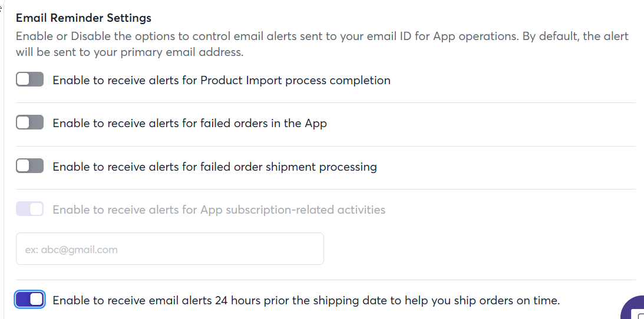
Task: Disable 24 hours prior shipping email alerts
Action: pyautogui.click(x=29, y=300)
